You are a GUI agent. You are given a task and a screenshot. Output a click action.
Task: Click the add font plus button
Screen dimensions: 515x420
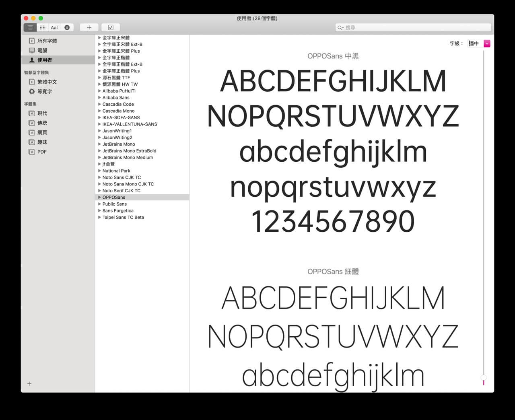click(x=89, y=27)
